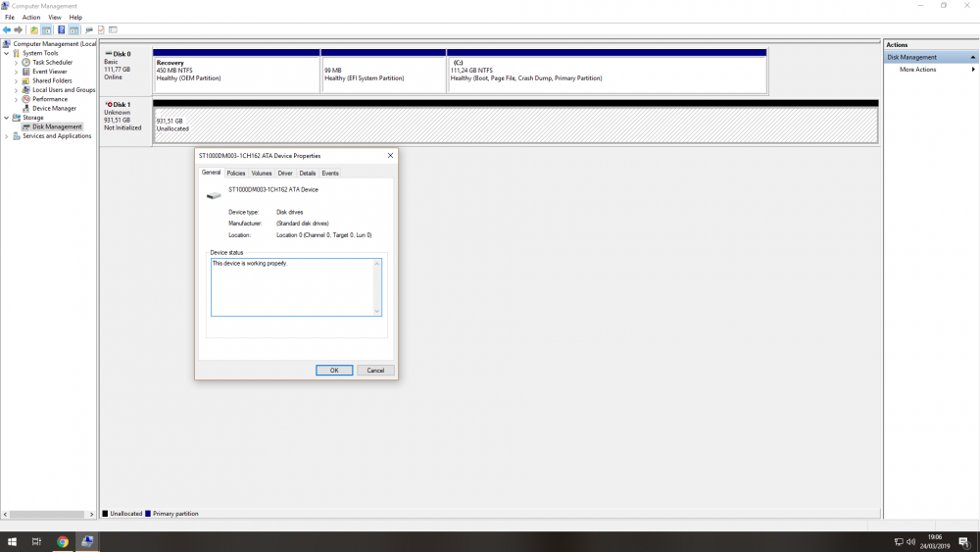980x552 pixels.
Task: Click Cancel in the Device Properties dialog
Action: [x=375, y=371]
